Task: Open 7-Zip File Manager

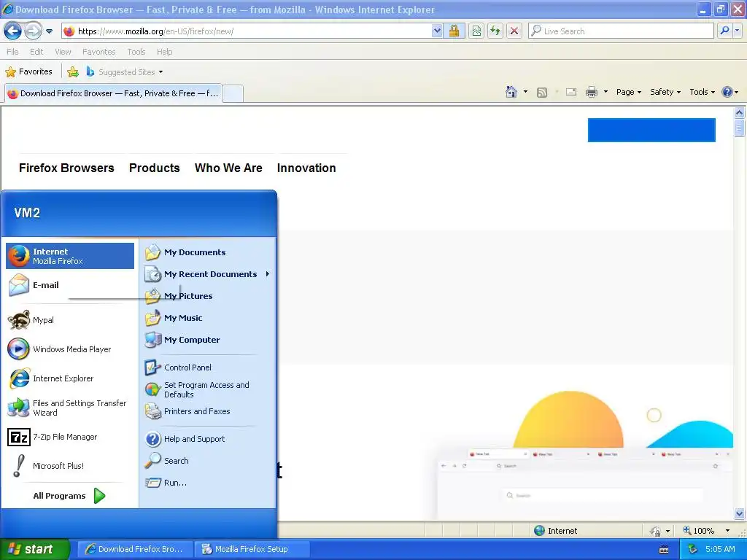Action: (70, 437)
